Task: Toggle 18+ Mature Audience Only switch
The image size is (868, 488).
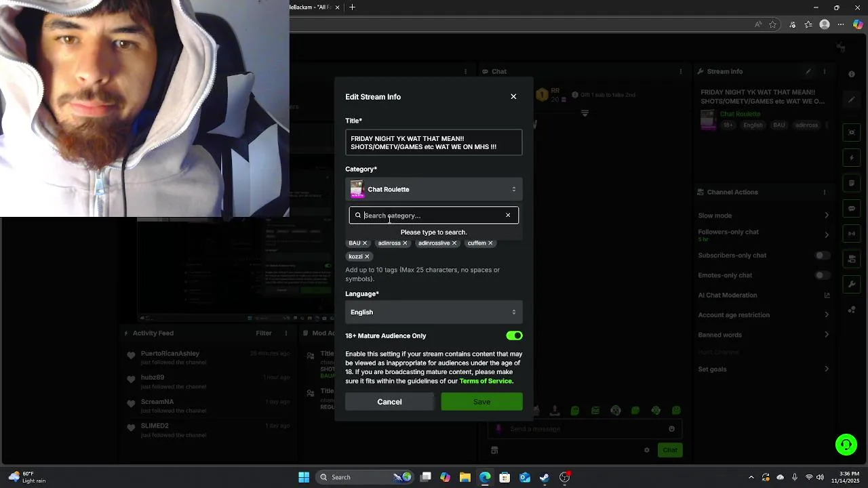Action: [x=514, y=335]
